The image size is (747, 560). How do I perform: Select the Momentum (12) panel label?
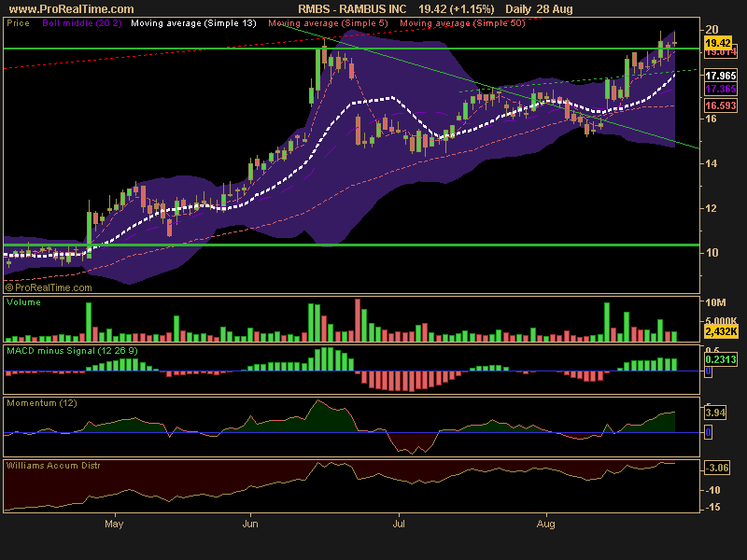click(x=42, y=403)
